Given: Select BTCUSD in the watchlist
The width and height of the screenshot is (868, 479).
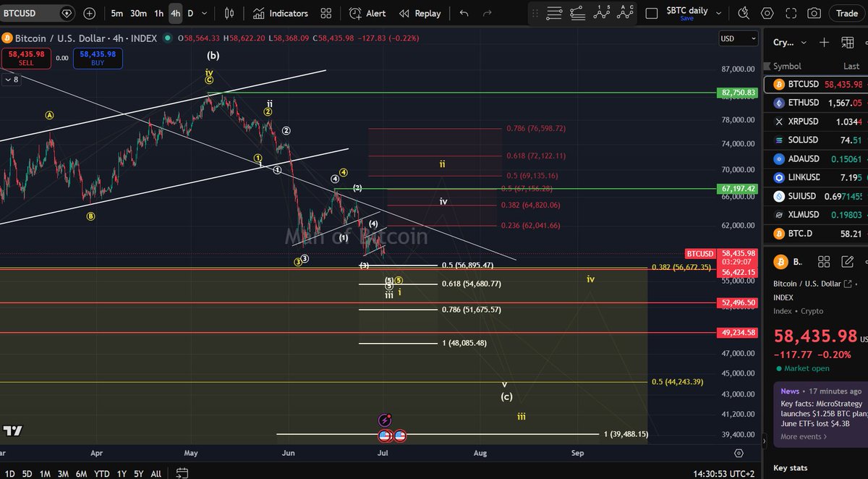Looking at the screenshot, I should (x=817, y=85).
